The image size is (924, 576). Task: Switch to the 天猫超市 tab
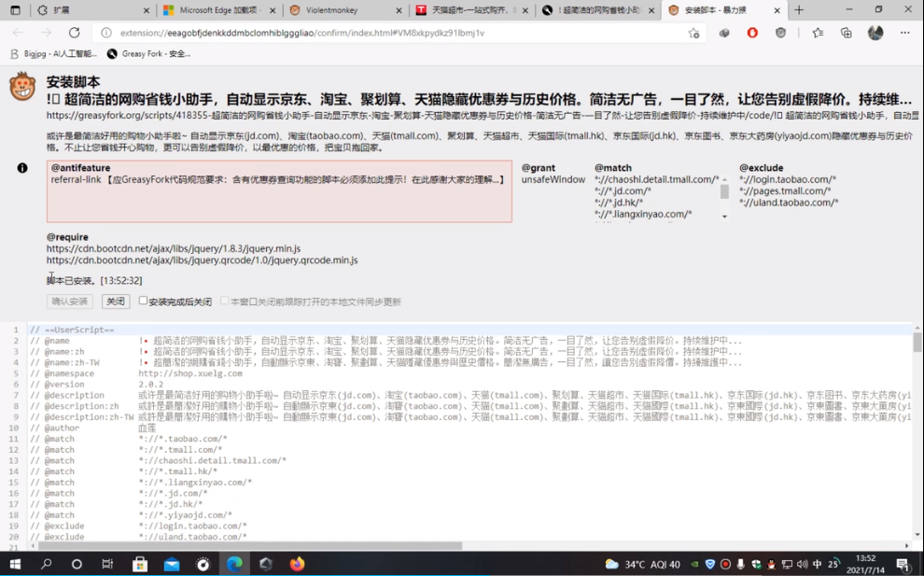pos(472,10)
